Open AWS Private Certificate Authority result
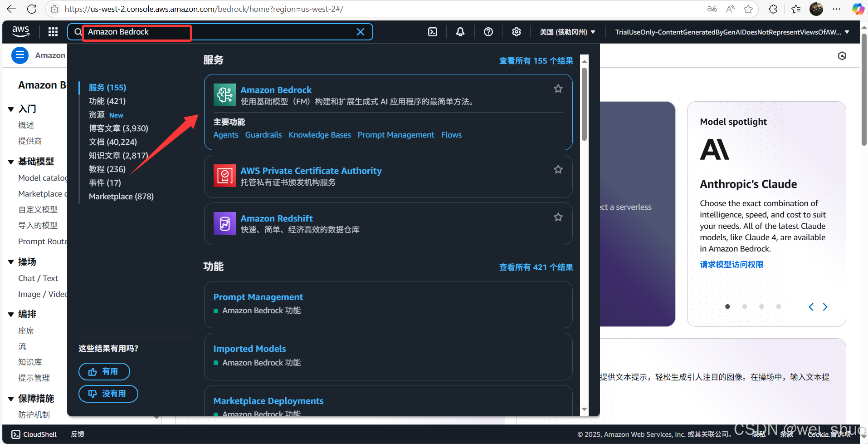The image size is (868, 444). point(311,171)
